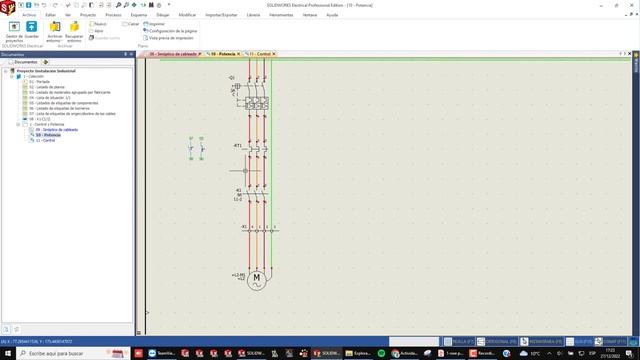Viewport: 640px width, 360px height.
Task: Open the file Explorer taskbar item
Action: click(x=358, y=353)
